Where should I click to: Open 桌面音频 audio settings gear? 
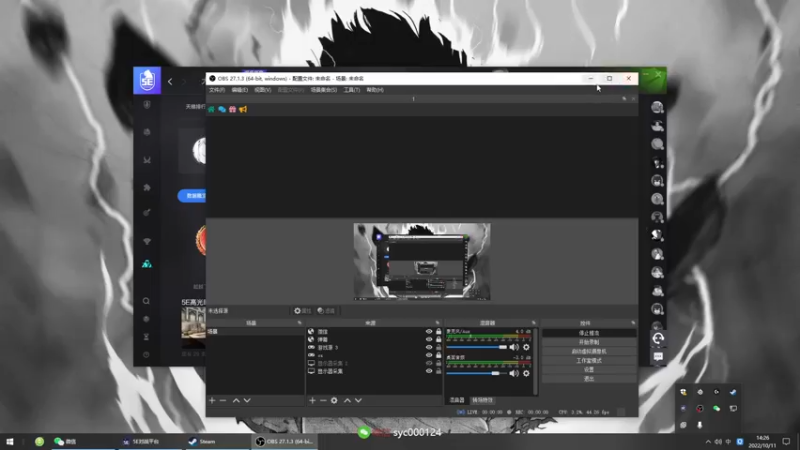[x=526, y=373]
